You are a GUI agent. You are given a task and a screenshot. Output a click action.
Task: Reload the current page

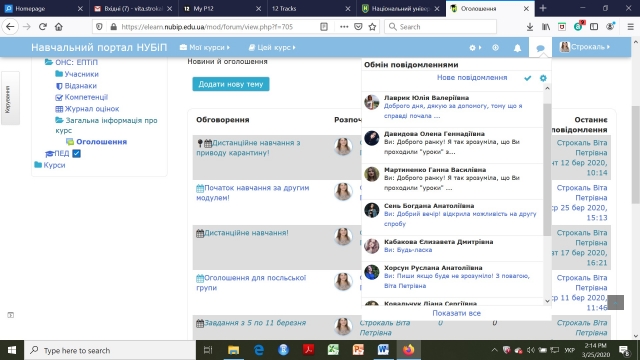click(x=42, y=27)
